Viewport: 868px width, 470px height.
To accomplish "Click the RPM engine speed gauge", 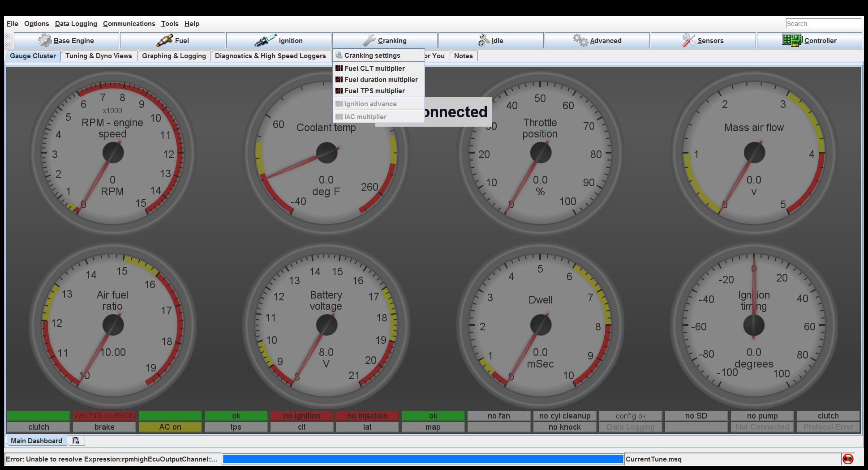I will [x=113, y=153].
